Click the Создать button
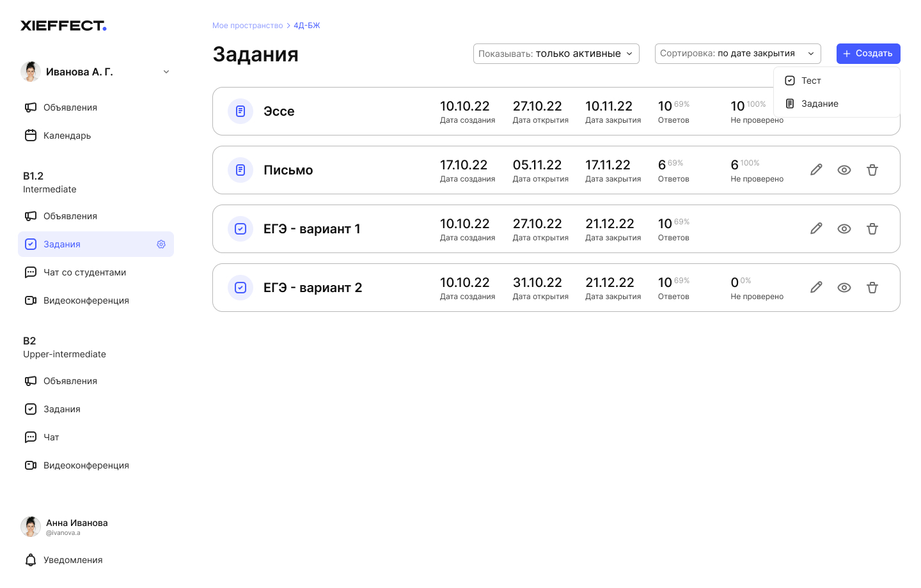921x588 pixels. pyautogui.click(x=869, y=54)
